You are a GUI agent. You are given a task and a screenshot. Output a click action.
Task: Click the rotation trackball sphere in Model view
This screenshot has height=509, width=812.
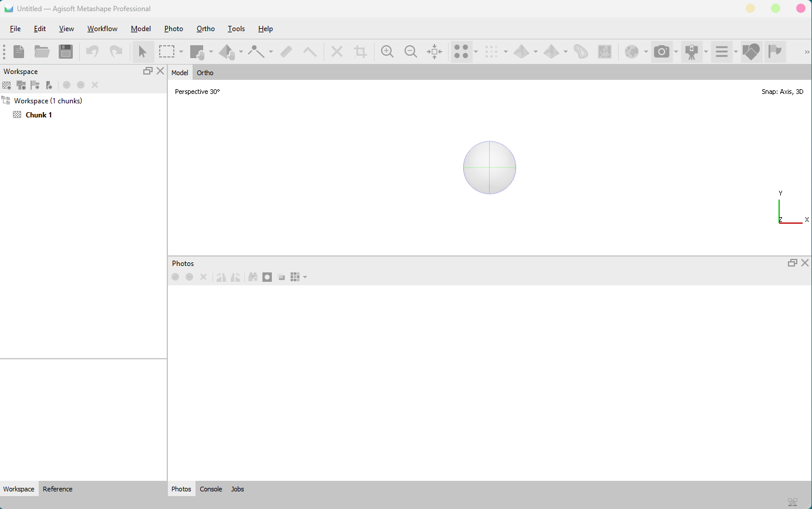point(490,167)
